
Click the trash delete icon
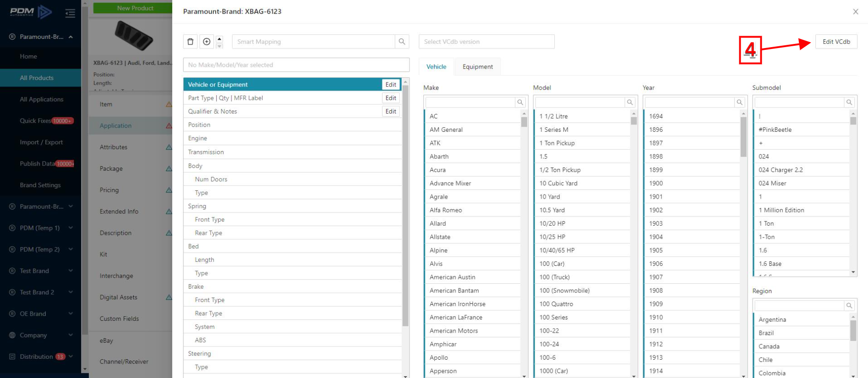(191, 42)
